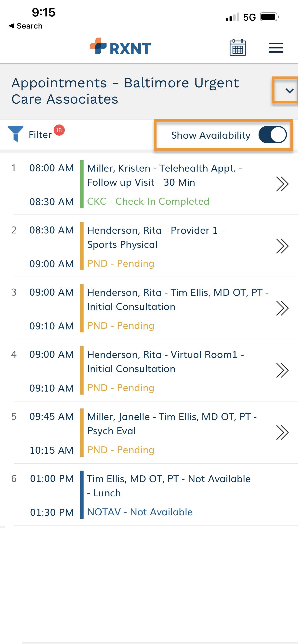The width and height of the screenshot is (298, 644).
Task: Open the hamburger menu
Action: 275,48
